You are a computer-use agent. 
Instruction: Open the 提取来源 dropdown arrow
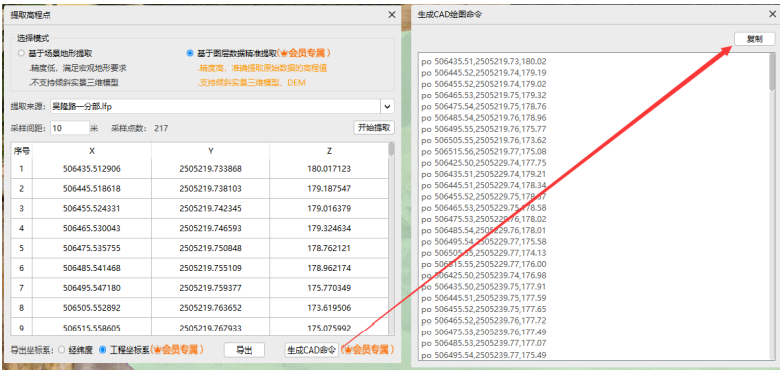tap(388, 106)
